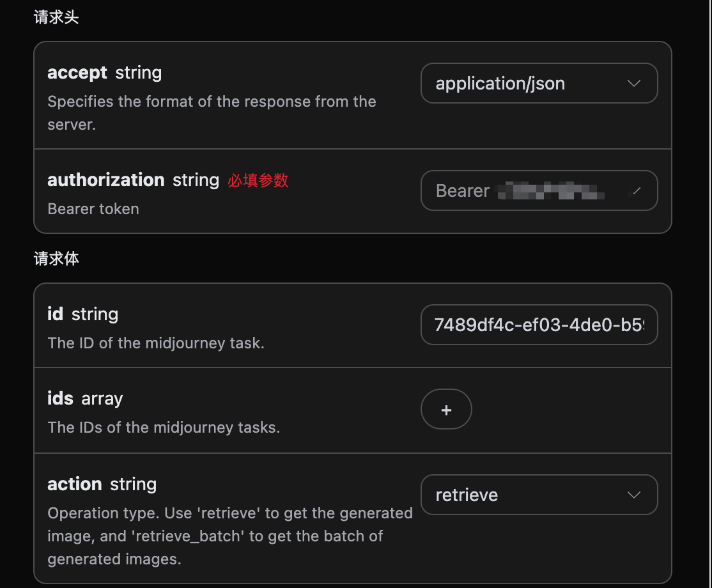This screenshot has height=588, width=712.
Task: Click the bold 'ids' parameter name
Action: (60, 399)
